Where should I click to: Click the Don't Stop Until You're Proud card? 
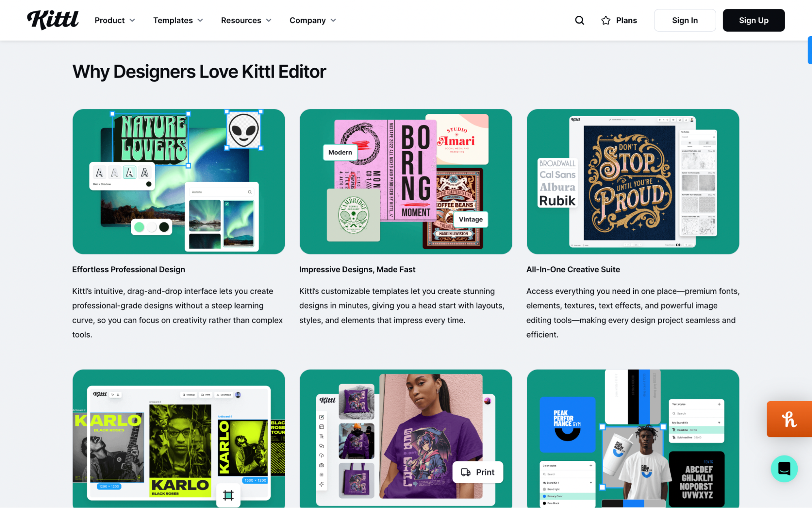coord(633,181)
